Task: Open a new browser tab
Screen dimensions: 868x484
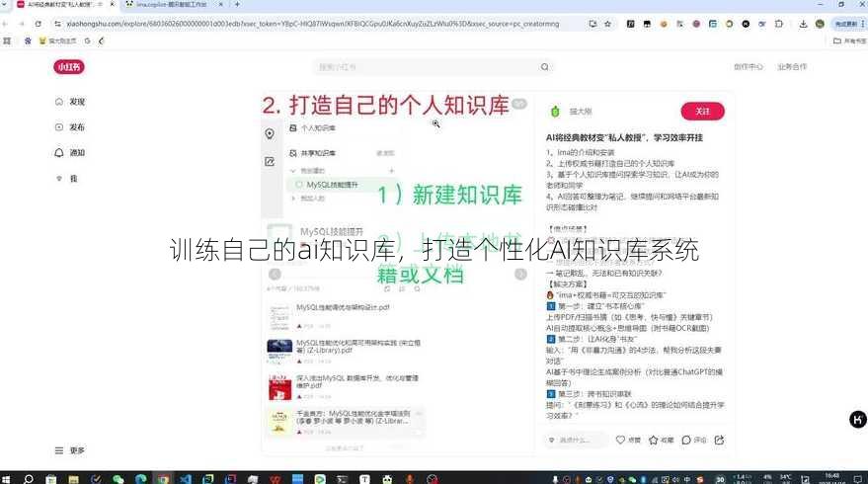Action: point(237,4)
